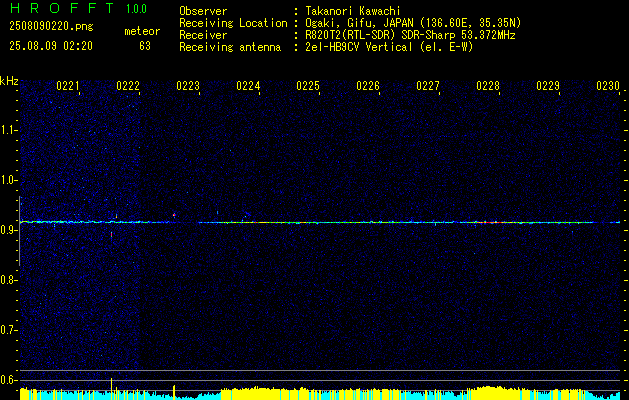Image resolution: width=629 pixels, height=400 pixels.
Task: Click the 1.1 frequency axis label
Action: click(x=8, y=130)
